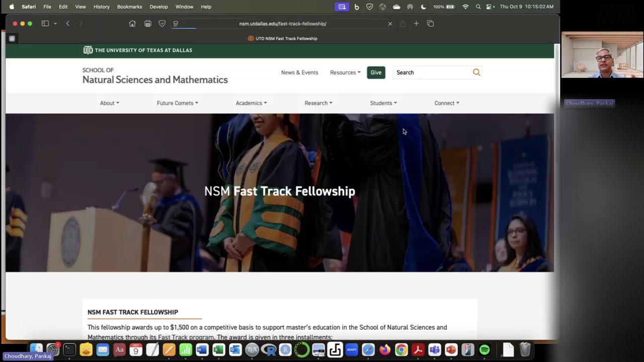Open the Window menu
Image resolution: width=644 pixels, height=362 pixels.
pyautogui.click(x=184, y=7)
